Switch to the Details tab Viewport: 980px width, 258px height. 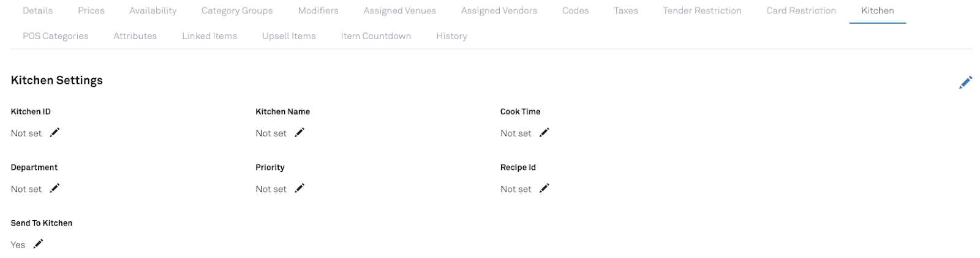coord(37,10)
